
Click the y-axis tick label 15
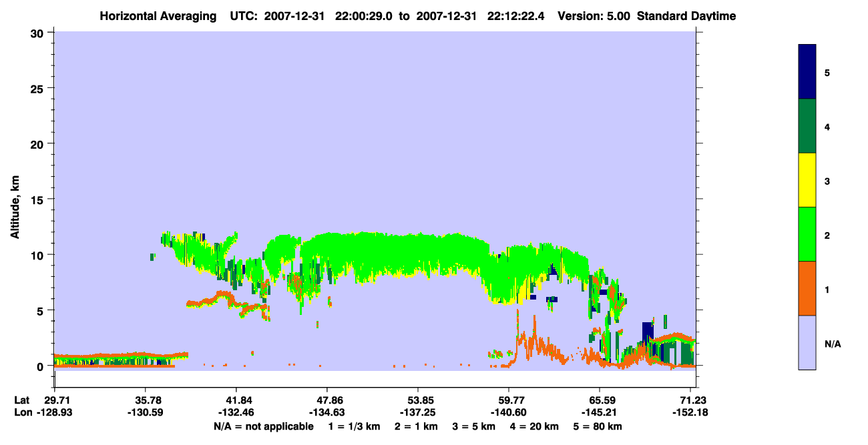point(39,199)
